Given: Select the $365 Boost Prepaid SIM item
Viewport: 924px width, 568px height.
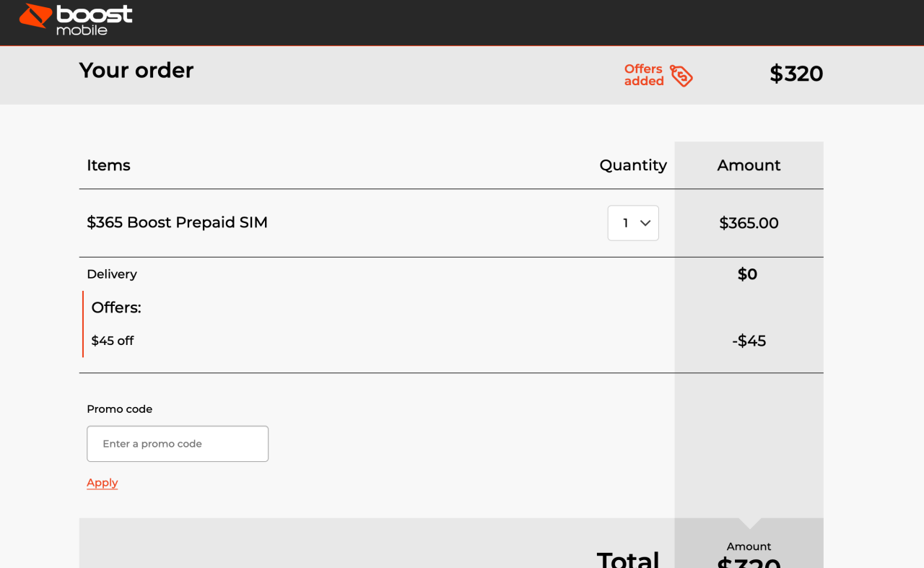Looking at the screenshot, I should (177, 222).
